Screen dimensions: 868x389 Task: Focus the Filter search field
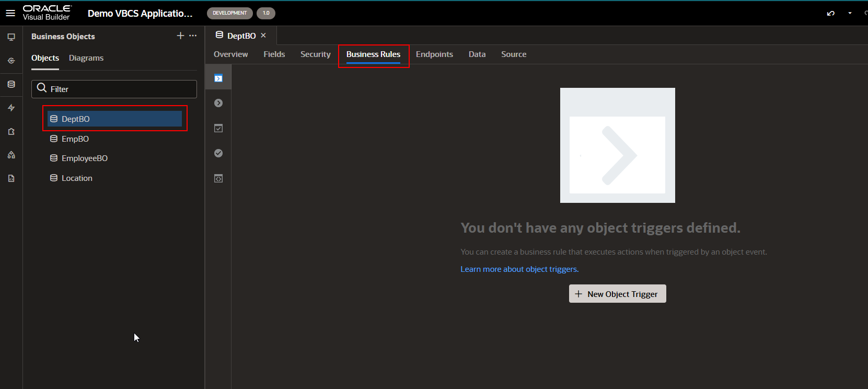114,89
